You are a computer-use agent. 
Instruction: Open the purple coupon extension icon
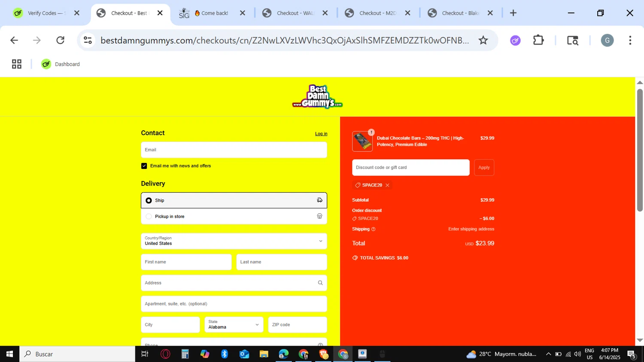pos(515,40)
